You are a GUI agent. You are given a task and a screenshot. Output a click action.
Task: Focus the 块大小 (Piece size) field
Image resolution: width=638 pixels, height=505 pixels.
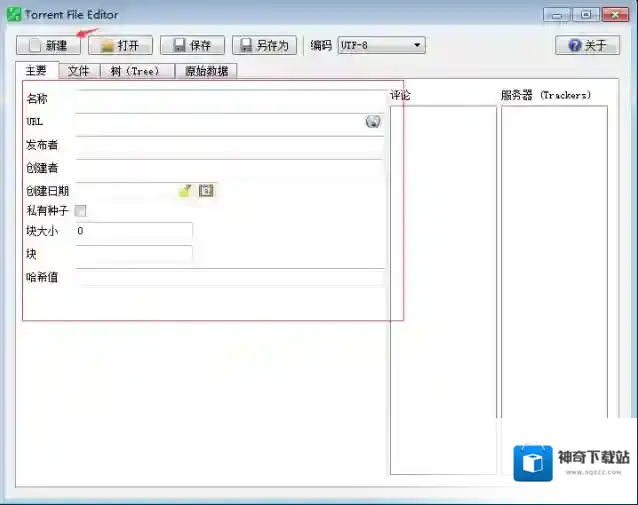point(133,231)
